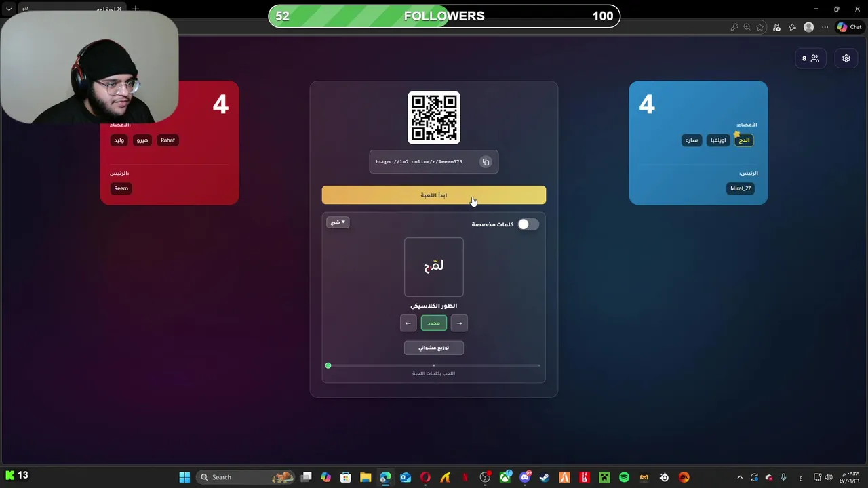Click the red team score 4
This screenshot has width=868, height=488.
220,105
